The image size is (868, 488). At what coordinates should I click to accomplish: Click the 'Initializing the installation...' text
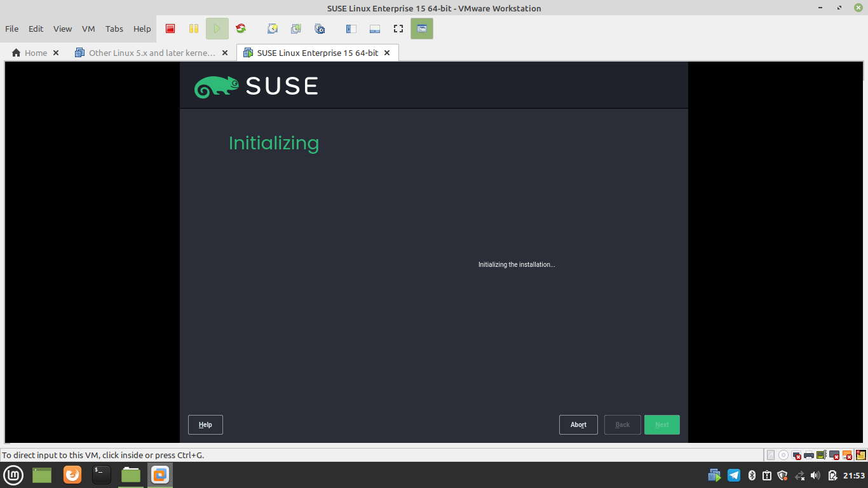tap(517, 264)
